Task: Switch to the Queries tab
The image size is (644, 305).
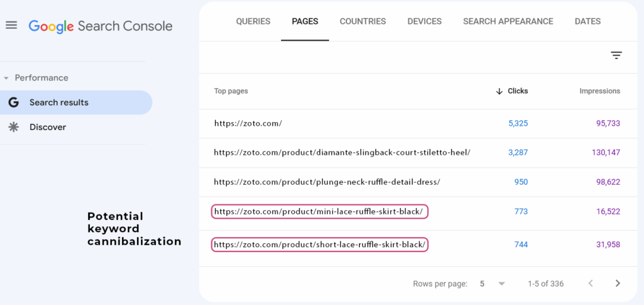Action: [253, 21]
